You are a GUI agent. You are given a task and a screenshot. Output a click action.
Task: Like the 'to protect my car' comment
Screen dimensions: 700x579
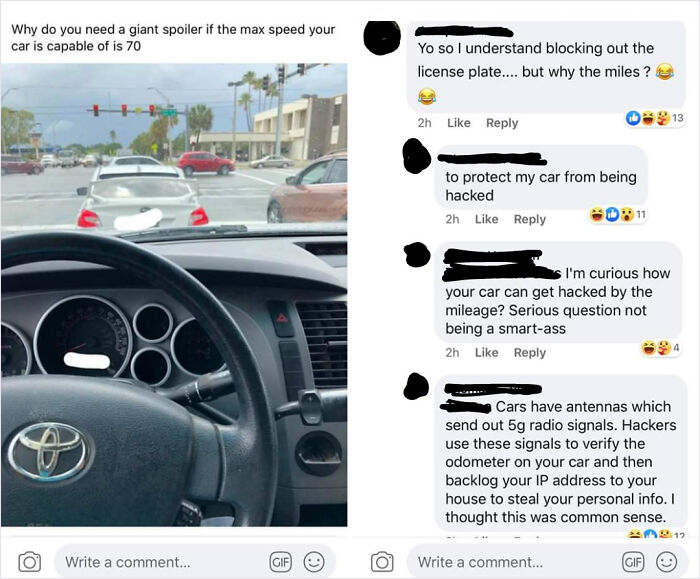point(486,219)
